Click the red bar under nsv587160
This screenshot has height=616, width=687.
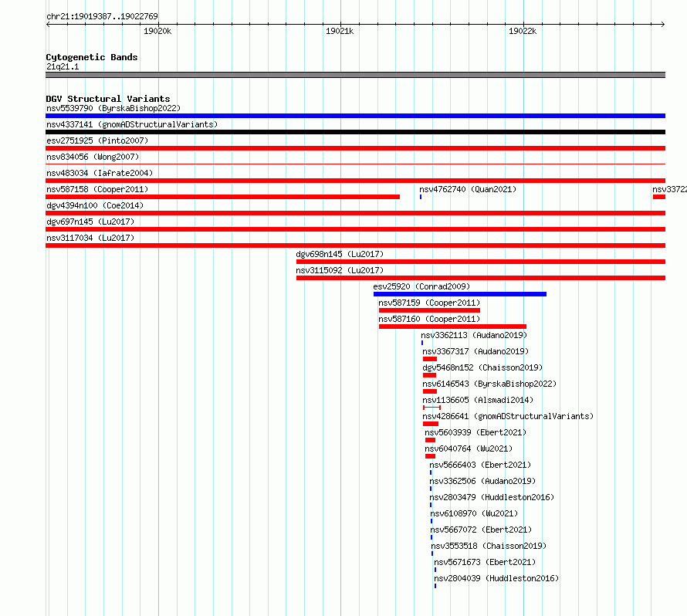click(x=452, y=327)
